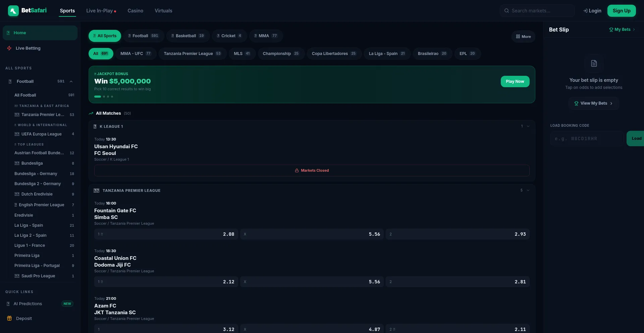Pick Simba SC away odds 2.93
This screenshot has height=333, width=644.
point(458,234)
